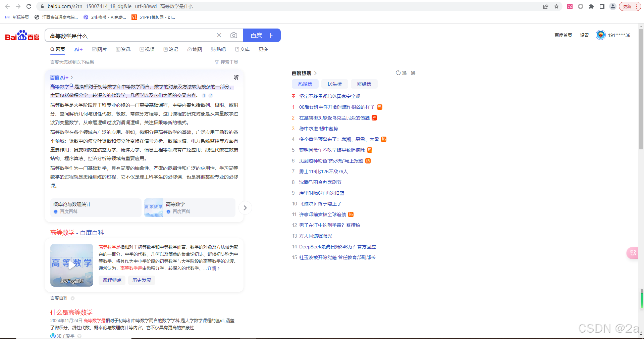Open the 新标签页 bookmark
The width and height of the screenshot is (644, 339).
(17, 17)
